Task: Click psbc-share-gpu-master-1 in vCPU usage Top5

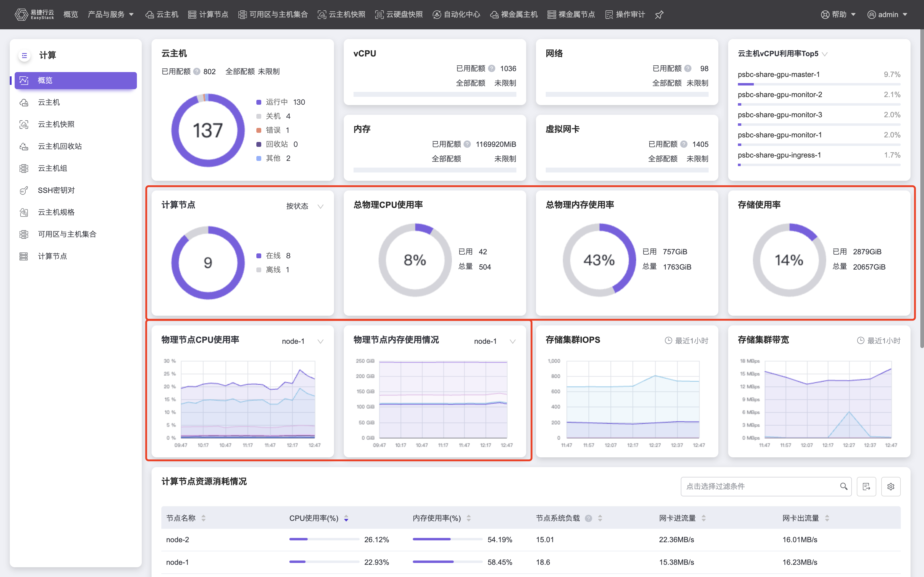Action: [780, 74]
